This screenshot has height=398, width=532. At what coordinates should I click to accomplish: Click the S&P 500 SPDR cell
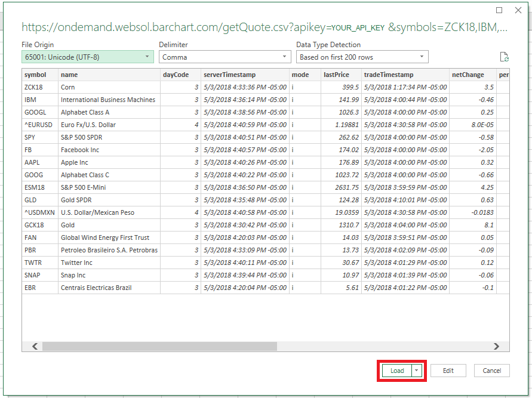(x=109, y=137)
